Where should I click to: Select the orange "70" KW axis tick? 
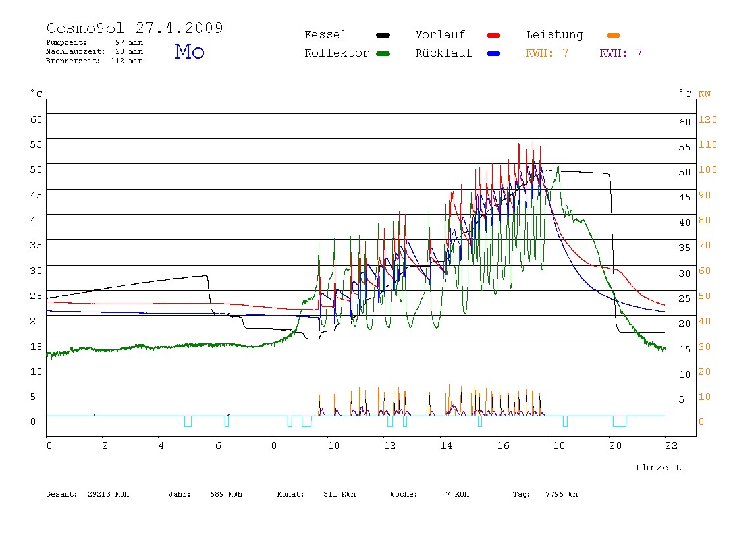pos(705,245)
